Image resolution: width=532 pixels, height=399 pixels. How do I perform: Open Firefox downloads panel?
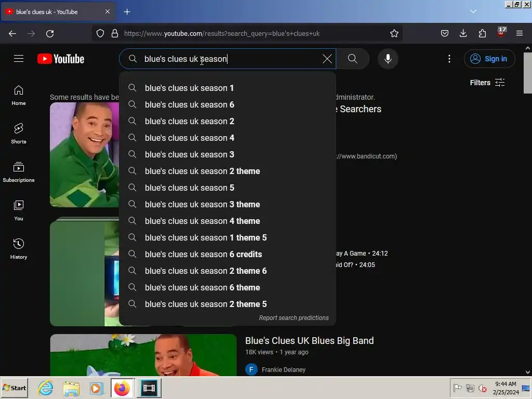pos(463,34)
